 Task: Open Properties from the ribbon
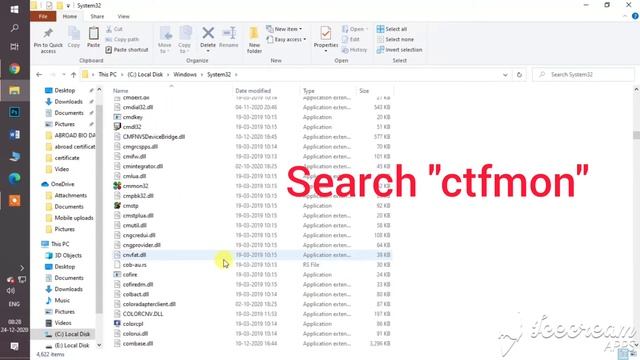click(x=326, y=38)
